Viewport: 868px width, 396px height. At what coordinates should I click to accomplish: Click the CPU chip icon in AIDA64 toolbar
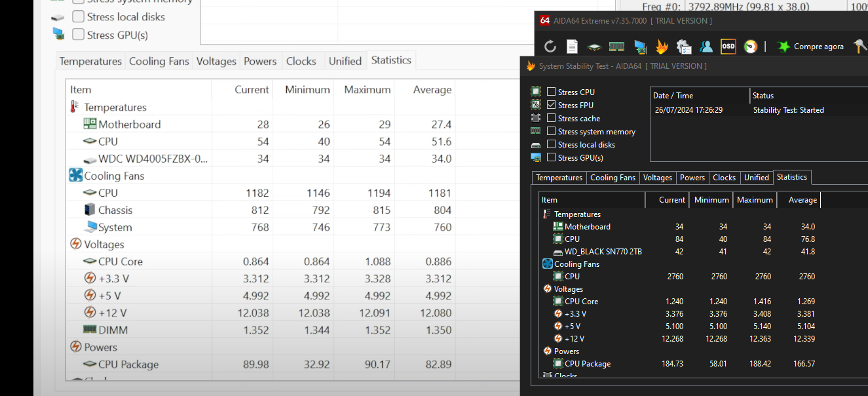click(594, 47)
